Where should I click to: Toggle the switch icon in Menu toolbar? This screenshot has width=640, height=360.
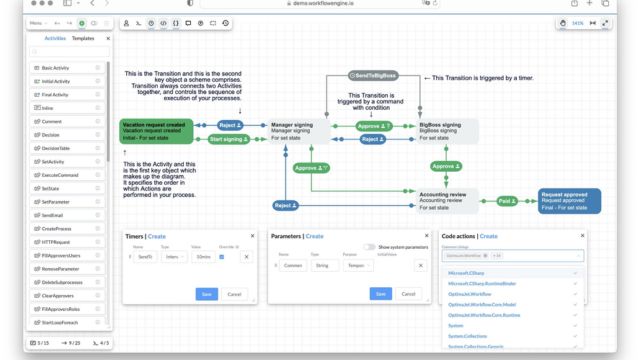click(94, 23)
